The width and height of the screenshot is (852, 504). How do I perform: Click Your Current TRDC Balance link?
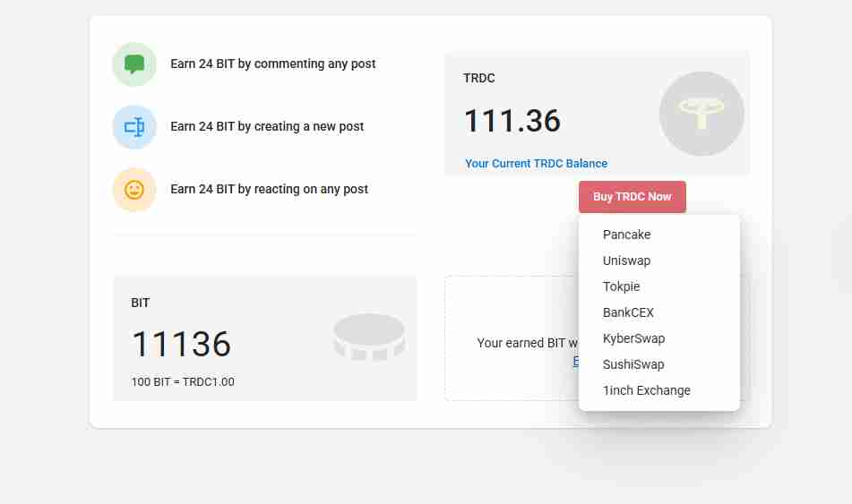pyautogui.click(x=536, y=164)
